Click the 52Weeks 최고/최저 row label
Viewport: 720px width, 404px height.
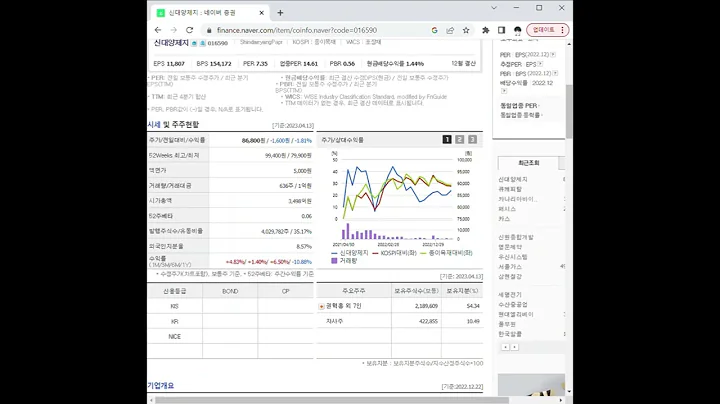[174, 156]
